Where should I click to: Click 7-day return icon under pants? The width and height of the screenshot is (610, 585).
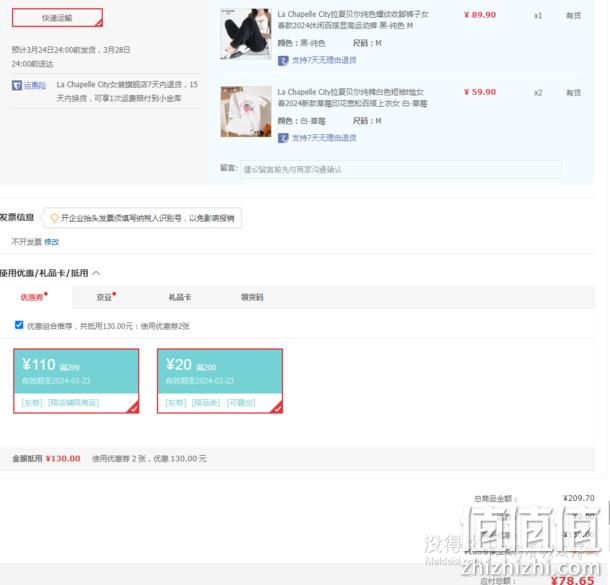tap(283, 60)
